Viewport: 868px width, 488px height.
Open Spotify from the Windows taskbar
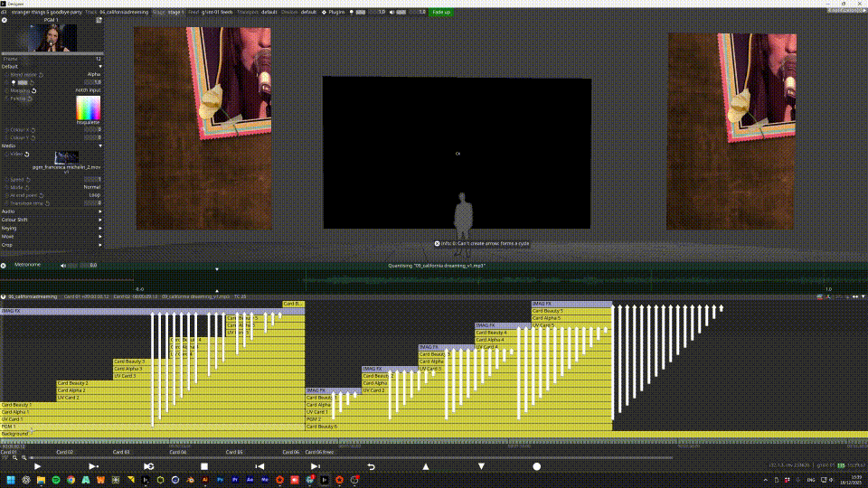pos(56,480)
